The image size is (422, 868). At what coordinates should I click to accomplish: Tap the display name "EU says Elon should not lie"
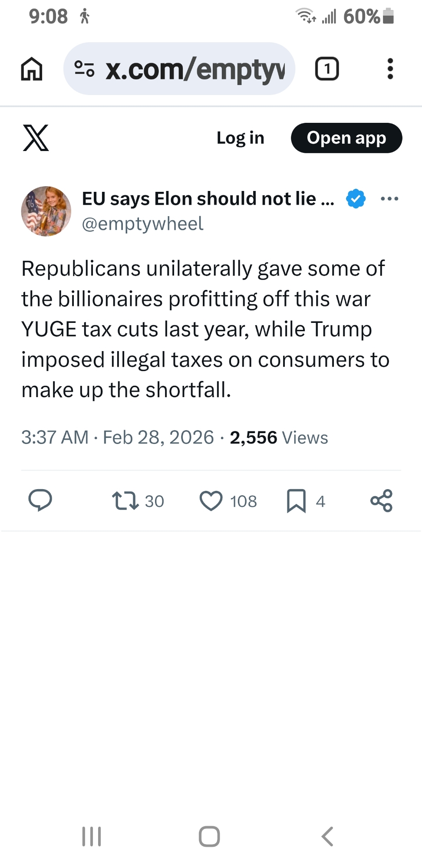tap(208, 199)
